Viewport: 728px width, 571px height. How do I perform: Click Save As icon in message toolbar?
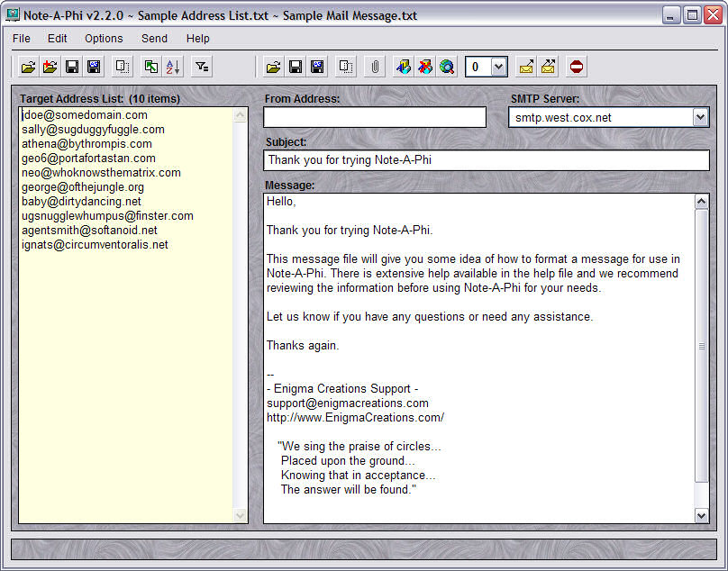coord(317,67)
